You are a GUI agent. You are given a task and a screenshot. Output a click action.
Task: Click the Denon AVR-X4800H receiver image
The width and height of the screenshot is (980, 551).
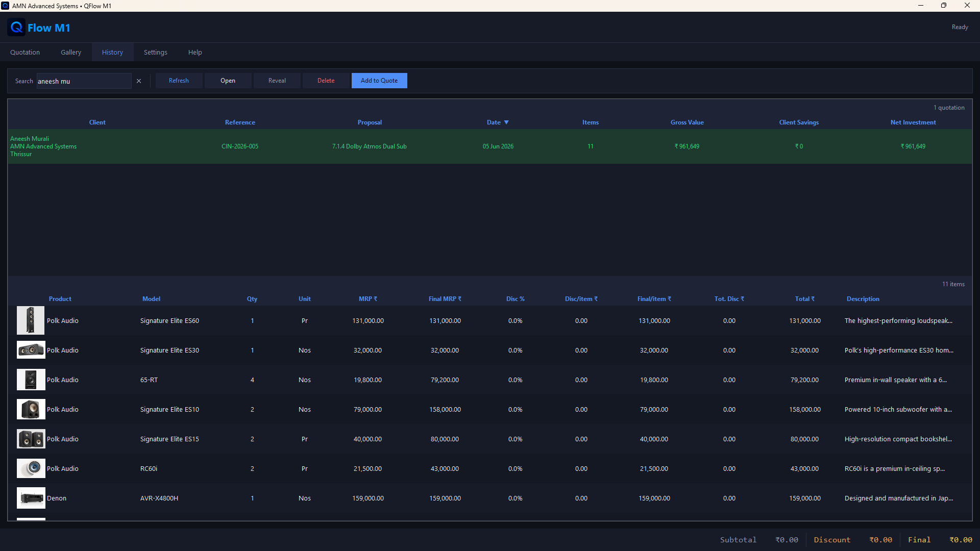pyautogui.click(x=31, y=498)
